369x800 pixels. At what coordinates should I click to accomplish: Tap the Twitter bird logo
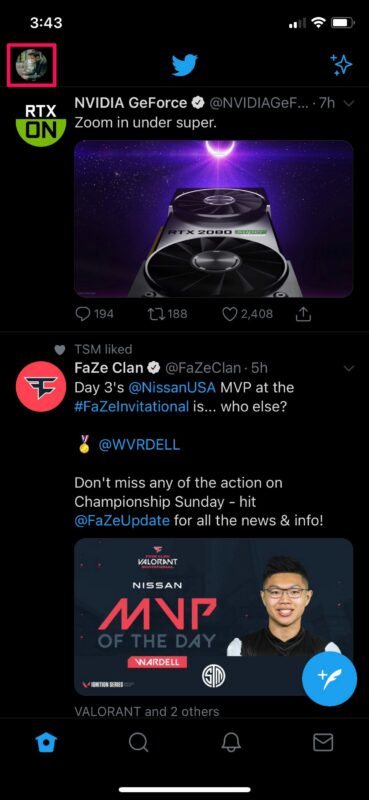pos(185,65)
